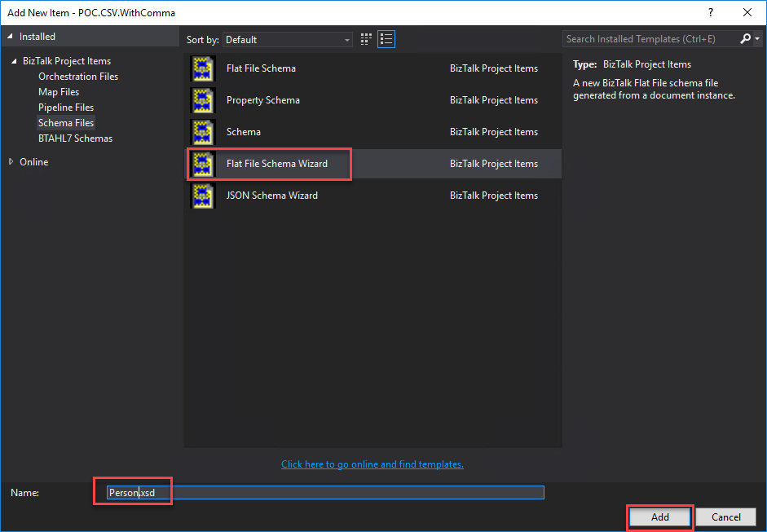Switch to small icons grid view
Viewport: 767px width, 532px height.
coord(366,40)
